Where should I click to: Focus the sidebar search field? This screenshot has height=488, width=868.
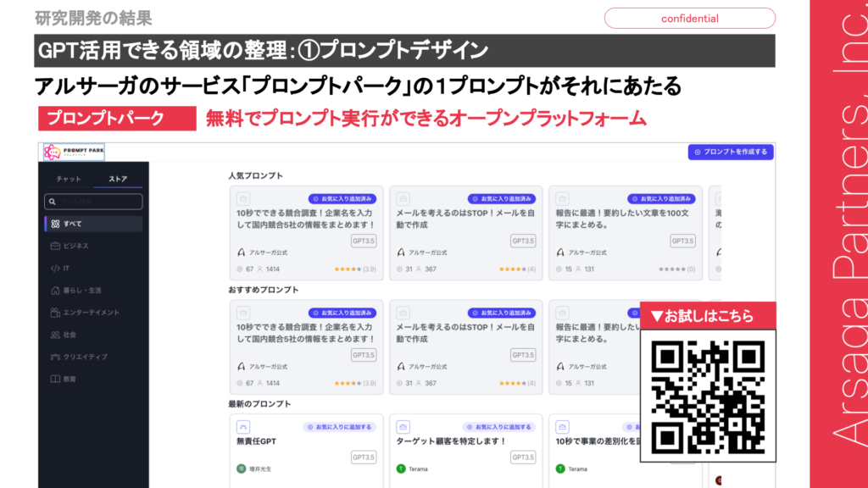click(93, 202)
